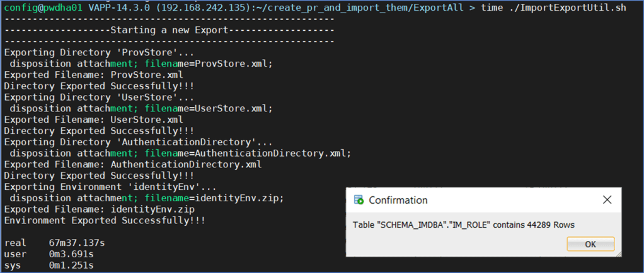The image size is (644, 273).
Task: Close the Confirmation dialog with the X
Action: pos(607,200)
